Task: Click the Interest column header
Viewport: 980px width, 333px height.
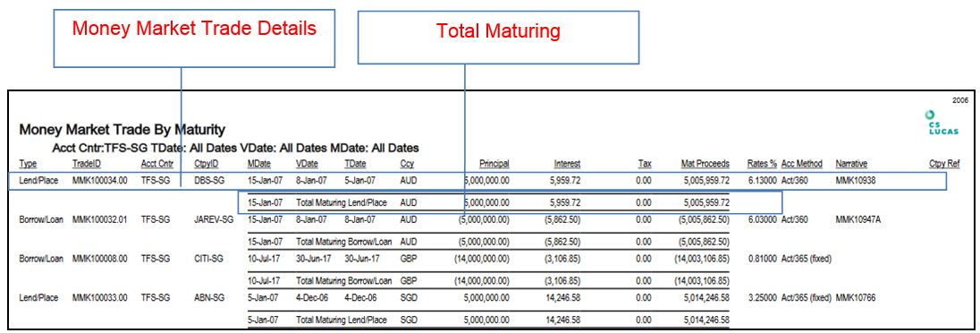Action: click(567, 164)
